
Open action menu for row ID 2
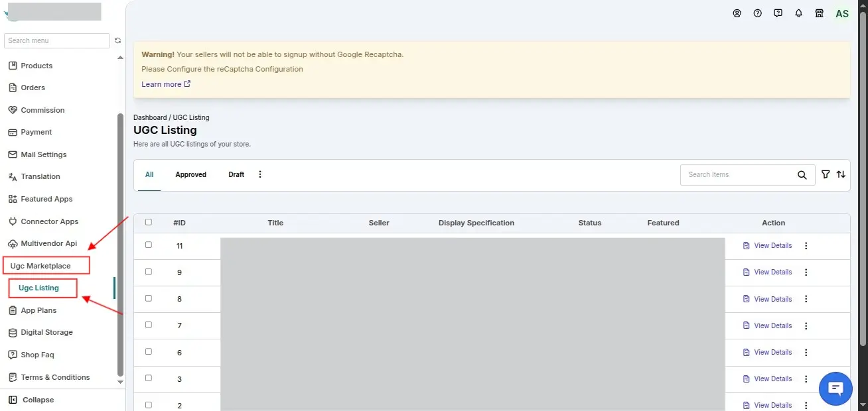point(806,405)
